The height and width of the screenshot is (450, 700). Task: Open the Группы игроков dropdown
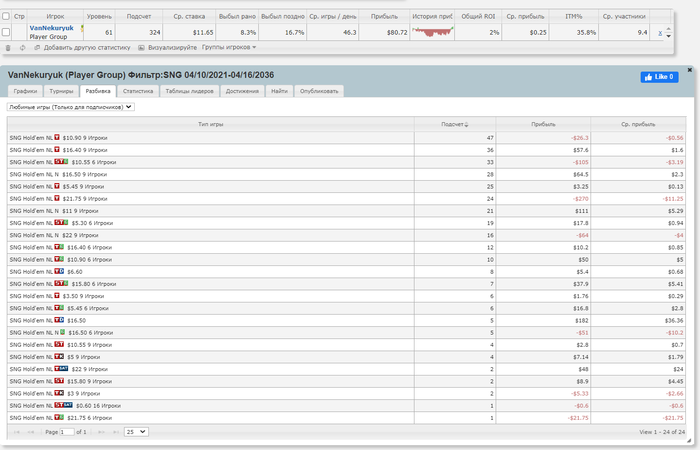pos(229,47)
